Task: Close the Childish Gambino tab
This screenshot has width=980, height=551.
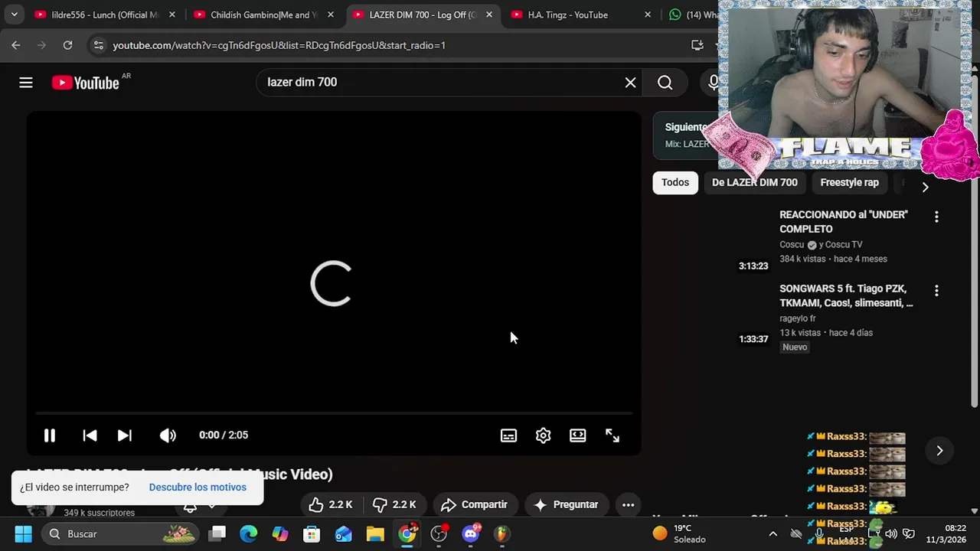Action: click(331, 15)
